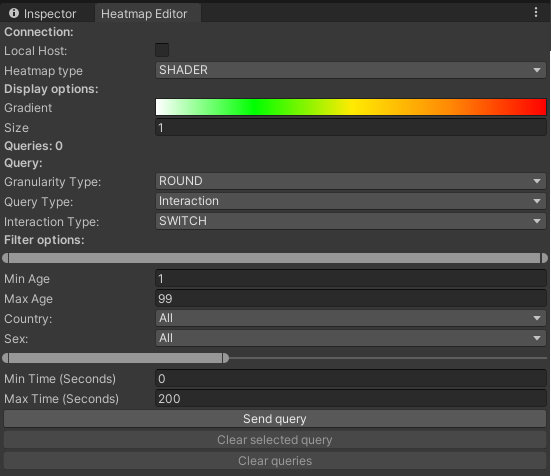Expand the Interaction Type SWITCH dropdown
Image resolution: width=551 pixels, height=476 pixels.
point(351,221)
